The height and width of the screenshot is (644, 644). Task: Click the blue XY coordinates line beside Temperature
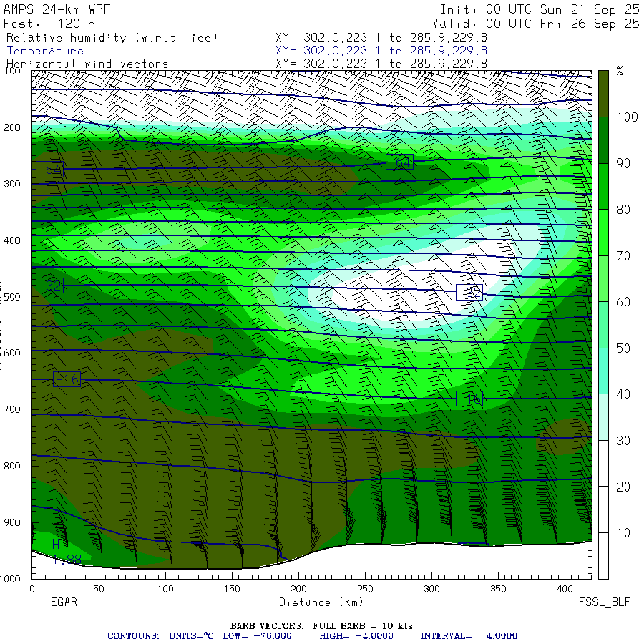381,51
